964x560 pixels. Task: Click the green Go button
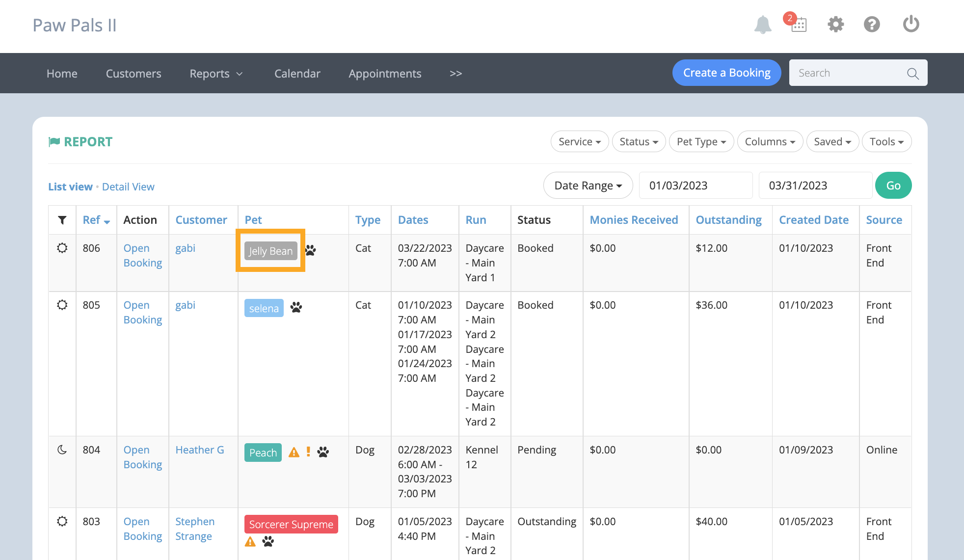pos(893,186)
